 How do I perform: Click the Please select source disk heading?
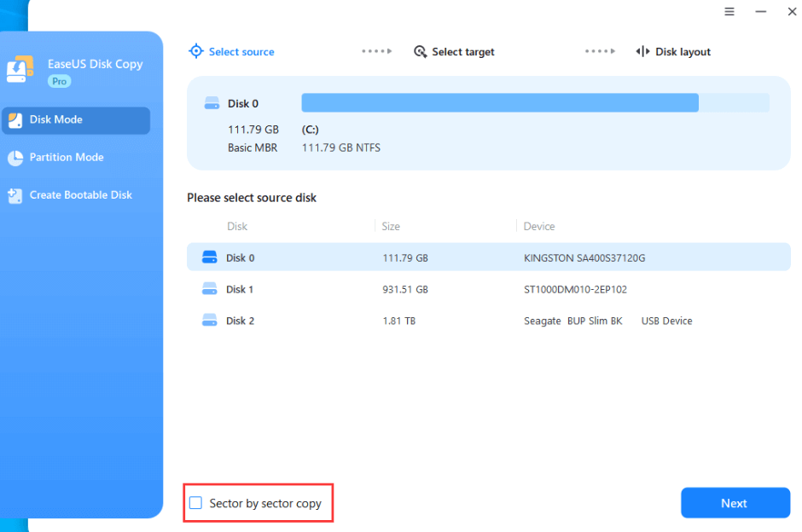252,198
